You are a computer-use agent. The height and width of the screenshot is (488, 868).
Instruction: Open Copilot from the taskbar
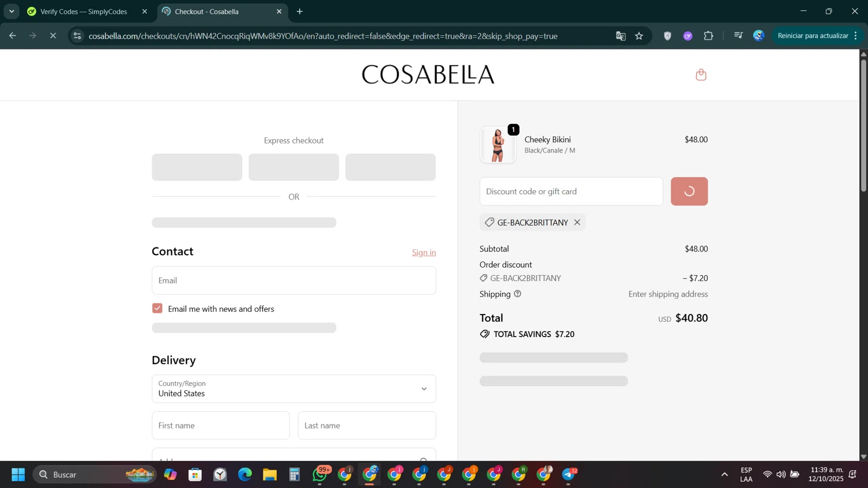point(170,475)
